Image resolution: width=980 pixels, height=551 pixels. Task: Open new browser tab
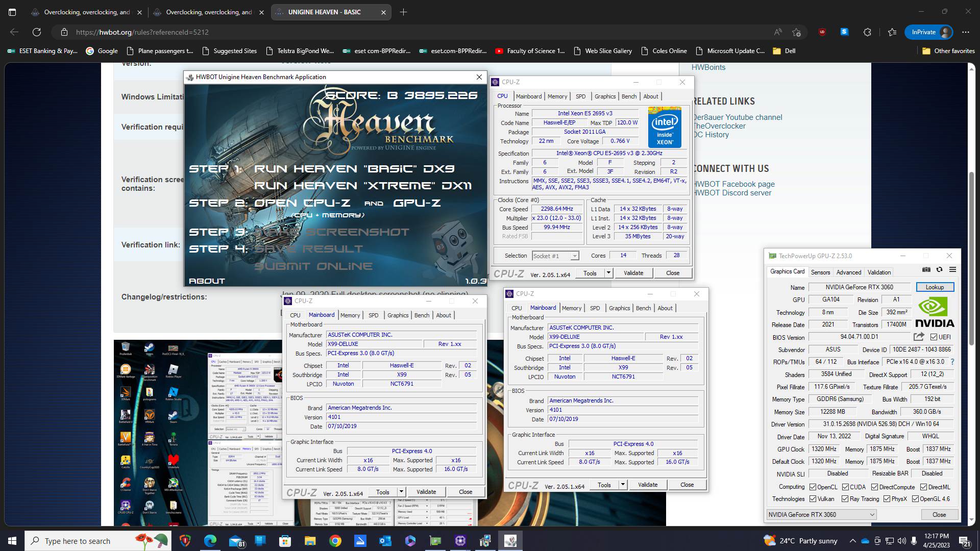[x=403, y=12]
